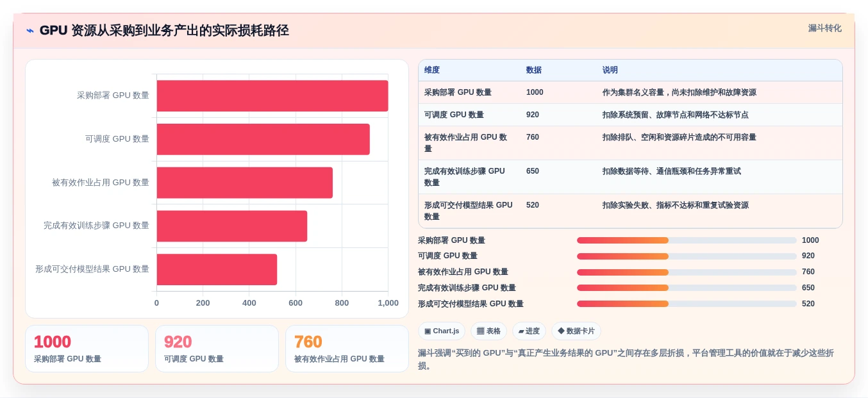Click description 扣除排队、空闲和资源碎片造成的不可用容量
Viewport: 868px width, 398px height.
680,137
